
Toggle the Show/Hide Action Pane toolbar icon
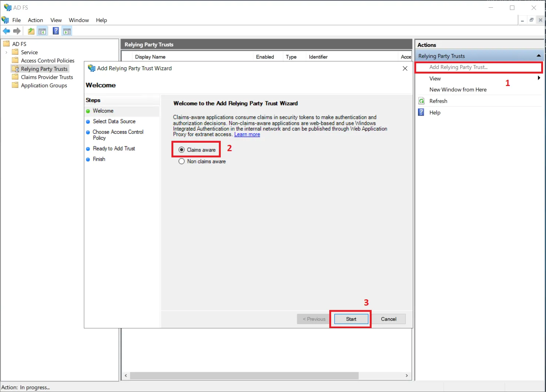[x=67, y=31]
